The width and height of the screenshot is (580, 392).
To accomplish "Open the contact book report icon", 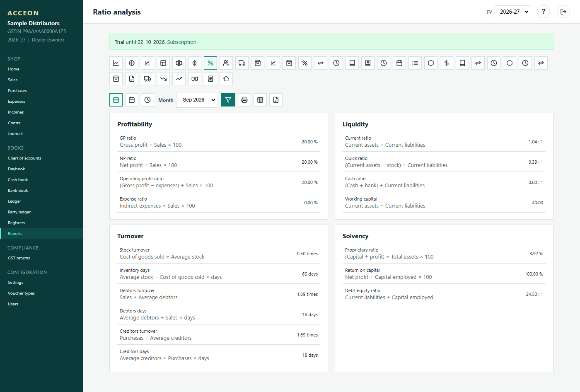I will (368, 63).
